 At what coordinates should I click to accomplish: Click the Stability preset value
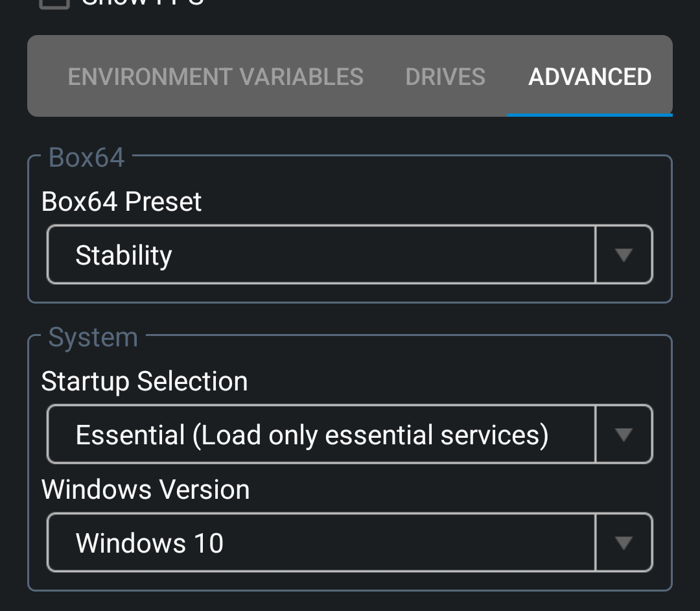pyautogui.click(x=124, y=255)
